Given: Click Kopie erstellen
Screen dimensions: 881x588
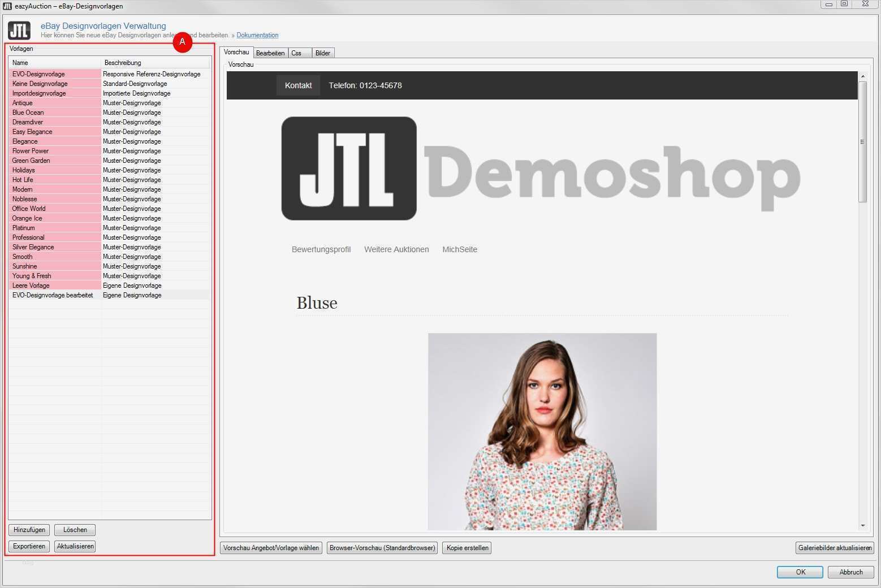Looking at the screenshot, I should 467,547.
